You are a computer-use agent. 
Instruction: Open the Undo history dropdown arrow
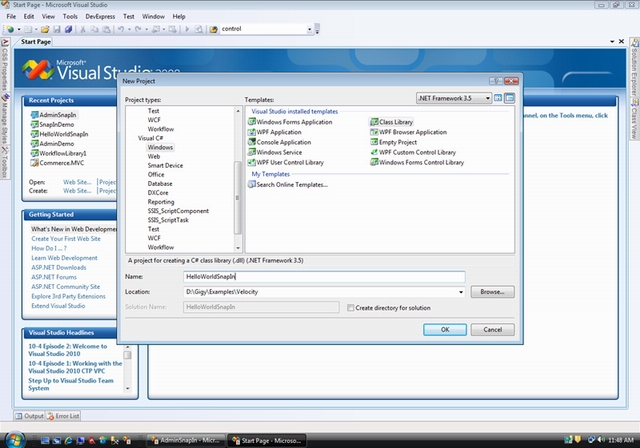click(x=129, y=29)
